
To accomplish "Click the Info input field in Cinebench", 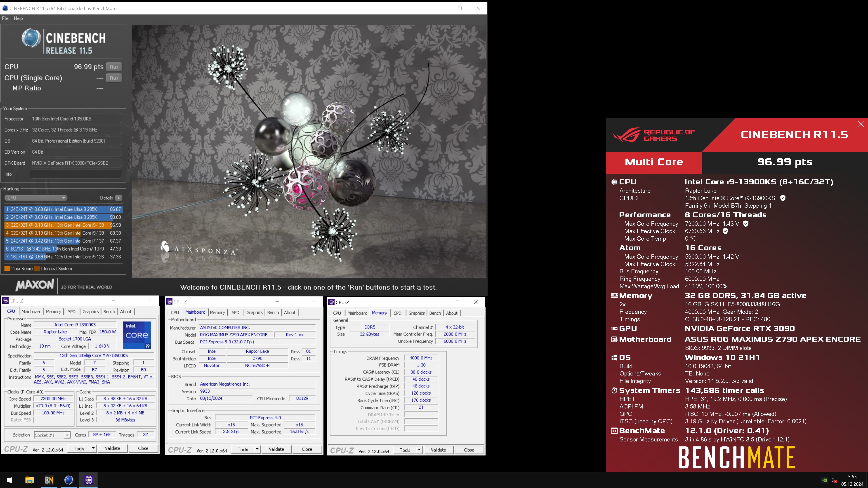I will pos(76,174).
